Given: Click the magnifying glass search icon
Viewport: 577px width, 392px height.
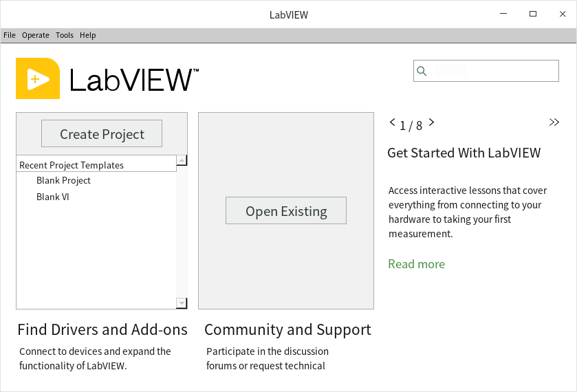Looking at the screenshot, I should click(x=422, y=71).
